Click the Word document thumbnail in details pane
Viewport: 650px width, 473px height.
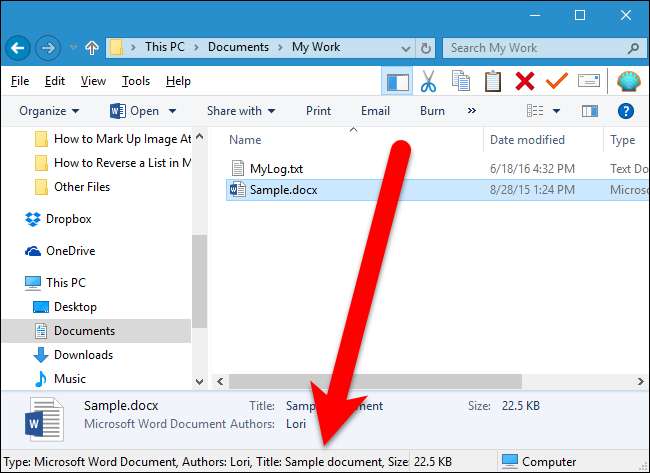click(44, 419)
